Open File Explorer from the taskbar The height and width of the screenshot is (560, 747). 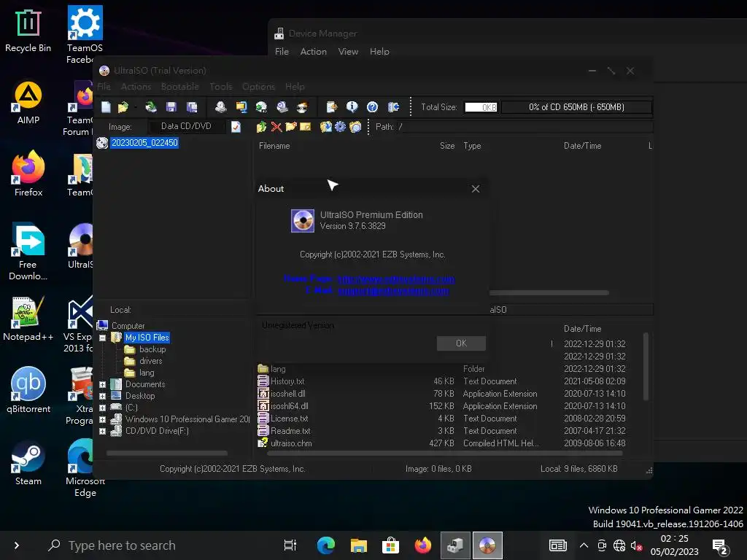coord(358,545)
